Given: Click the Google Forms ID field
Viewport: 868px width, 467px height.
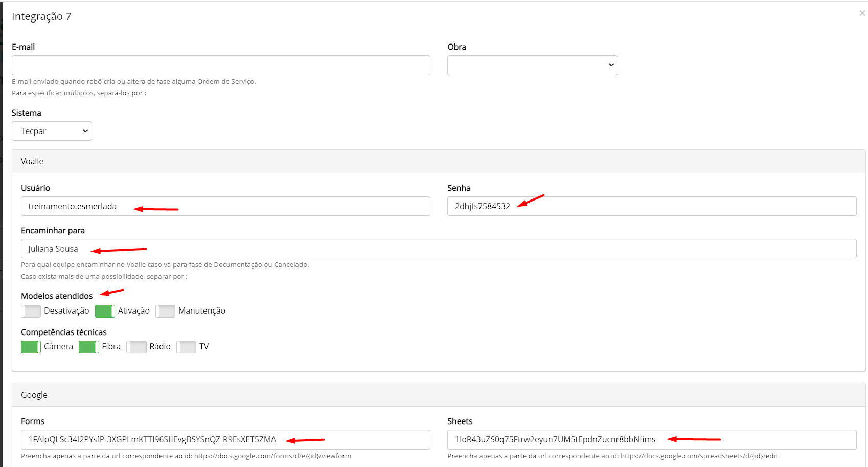Looking at the screenshot, I should [225, 439].
